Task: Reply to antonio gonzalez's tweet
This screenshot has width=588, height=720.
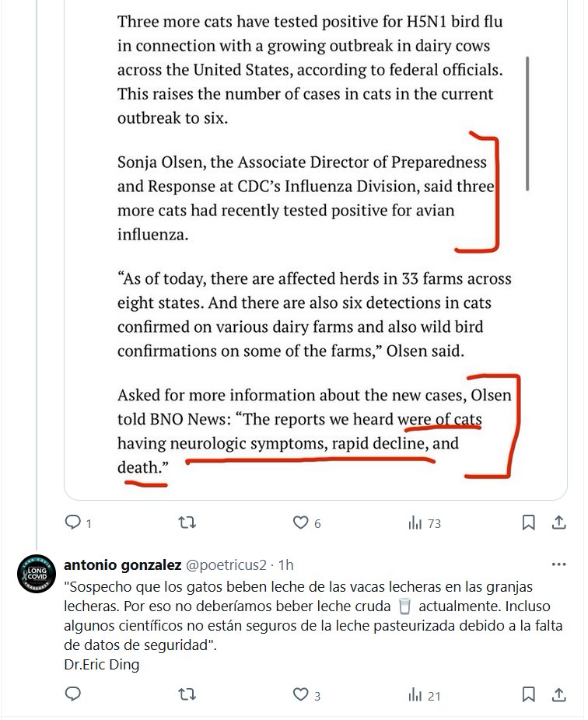Action: 73,693
